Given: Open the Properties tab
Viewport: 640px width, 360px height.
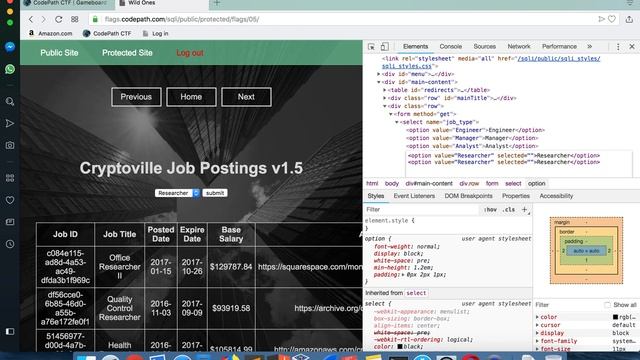Looking at the screenshot, I should pos(516,196).
